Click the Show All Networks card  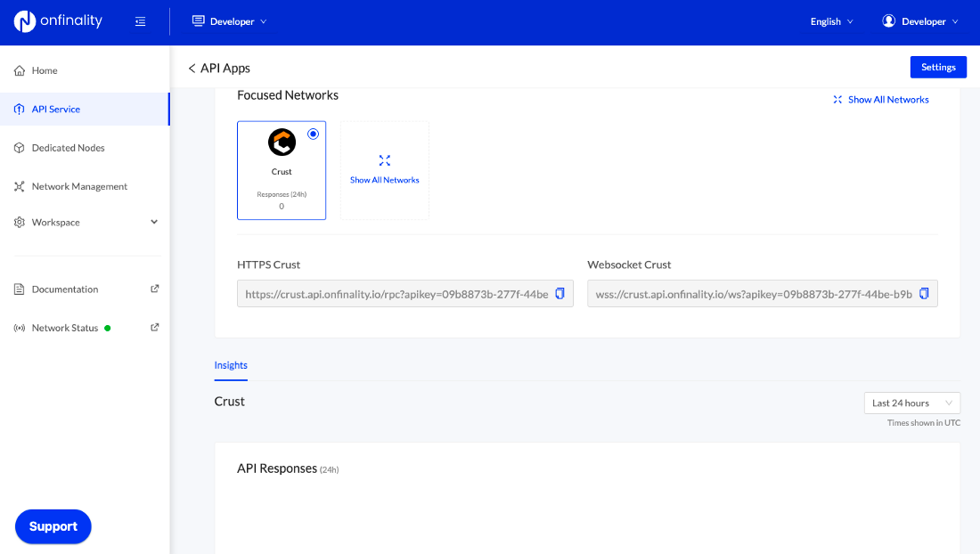[x=384, y=170]
